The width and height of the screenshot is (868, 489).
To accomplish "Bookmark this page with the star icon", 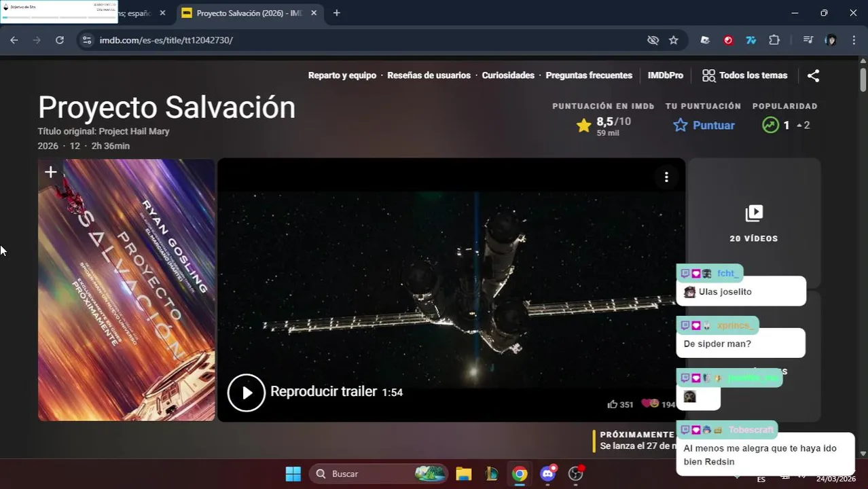I will point(673,40).
